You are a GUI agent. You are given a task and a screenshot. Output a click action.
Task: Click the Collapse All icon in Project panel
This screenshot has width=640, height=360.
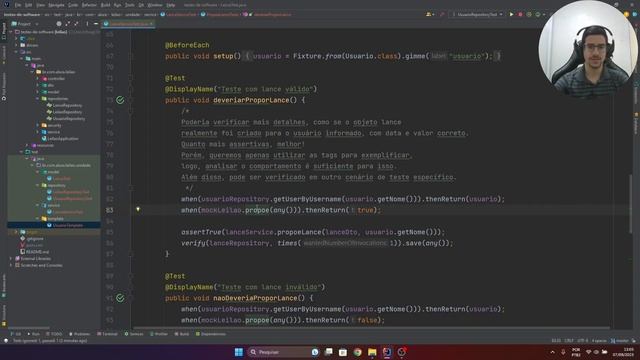point(76,24)
